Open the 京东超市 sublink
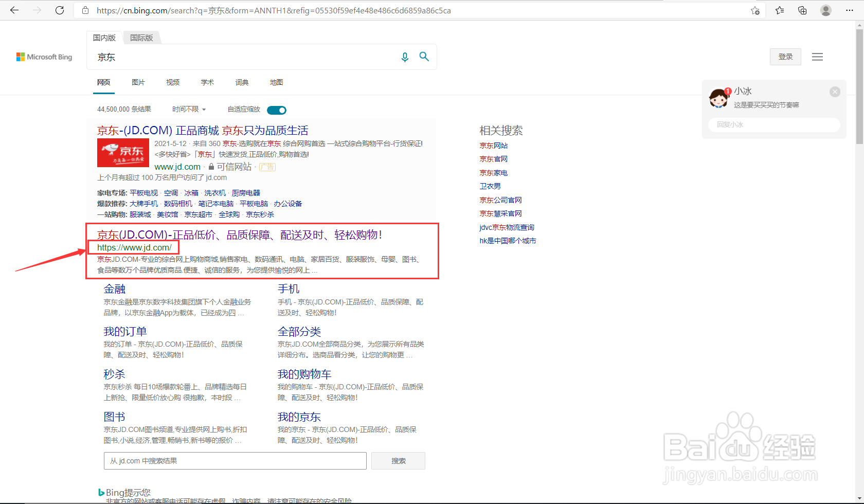 click(199, 214)
